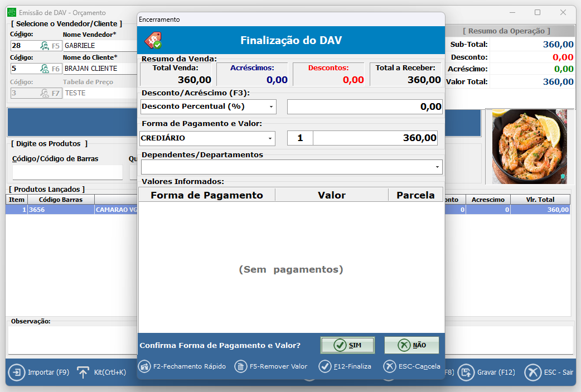This screenshot has width=581, height=392.
Task: Click the payment value field showing 360,00
Action: [x=375, y=138]
